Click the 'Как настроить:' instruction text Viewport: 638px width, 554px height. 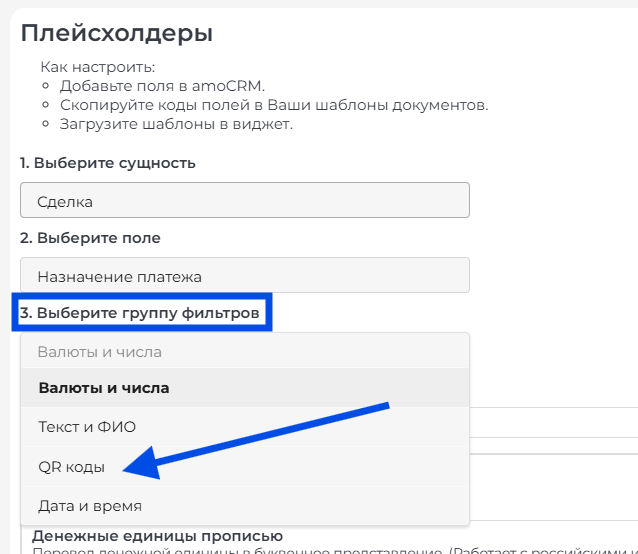tap(98, 67)
